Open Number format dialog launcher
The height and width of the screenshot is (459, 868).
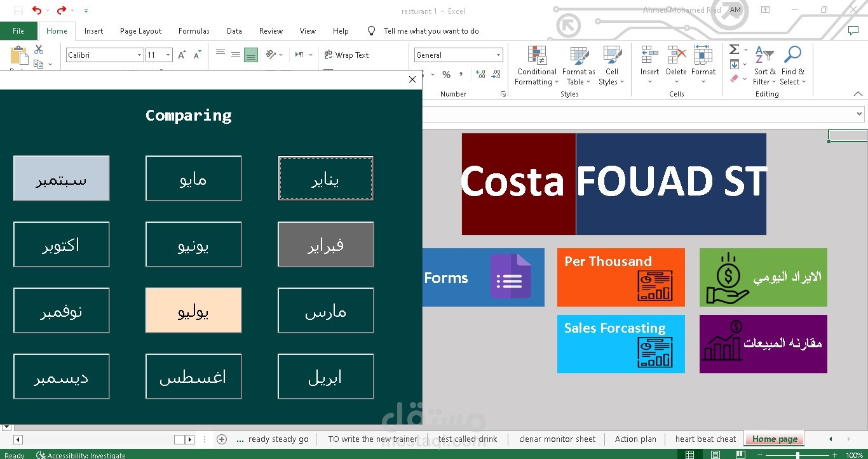(x=503, y=94)
